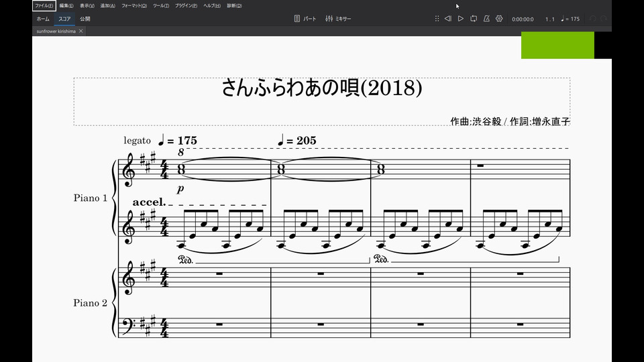Select the Piano 1 instrument label
This screenshot has width=644, height=362.
(91, 198)
